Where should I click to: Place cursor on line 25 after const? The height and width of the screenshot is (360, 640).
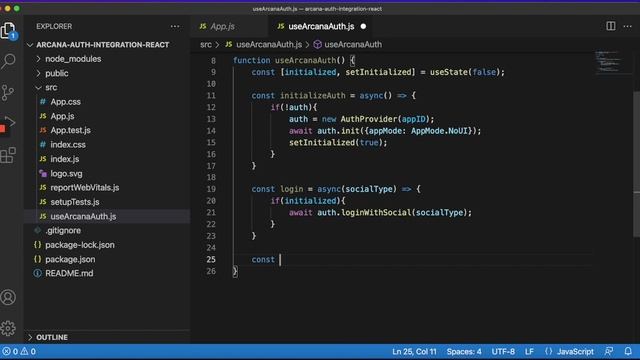tap(280, 260)
